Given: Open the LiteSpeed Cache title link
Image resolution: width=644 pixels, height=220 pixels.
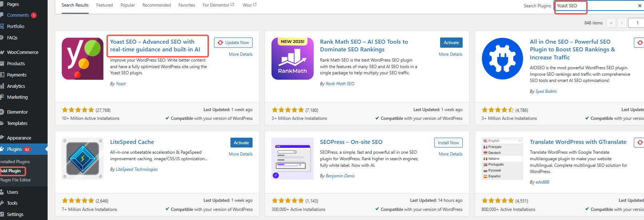Looking at the screenshot, I should click(132, 142).
